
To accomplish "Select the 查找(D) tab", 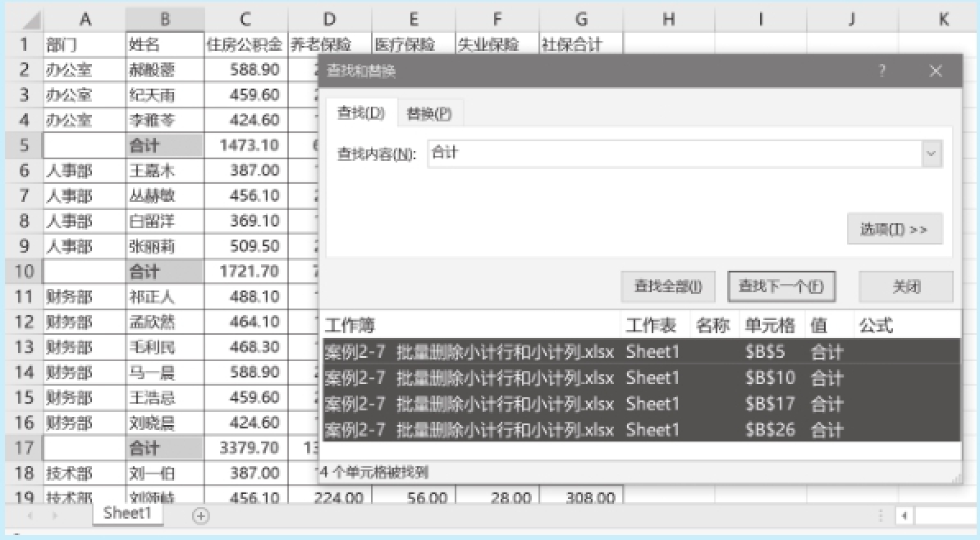I will point(361,113).
